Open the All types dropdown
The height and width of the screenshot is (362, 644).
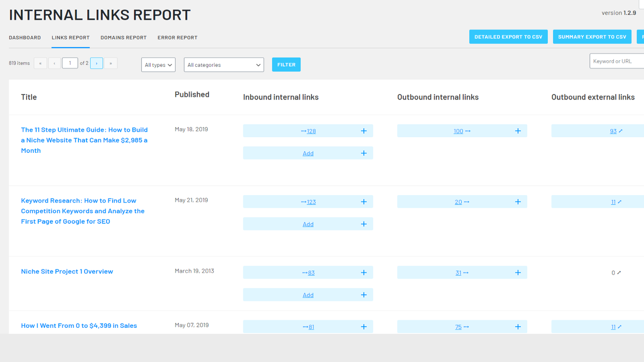[158, 65]
